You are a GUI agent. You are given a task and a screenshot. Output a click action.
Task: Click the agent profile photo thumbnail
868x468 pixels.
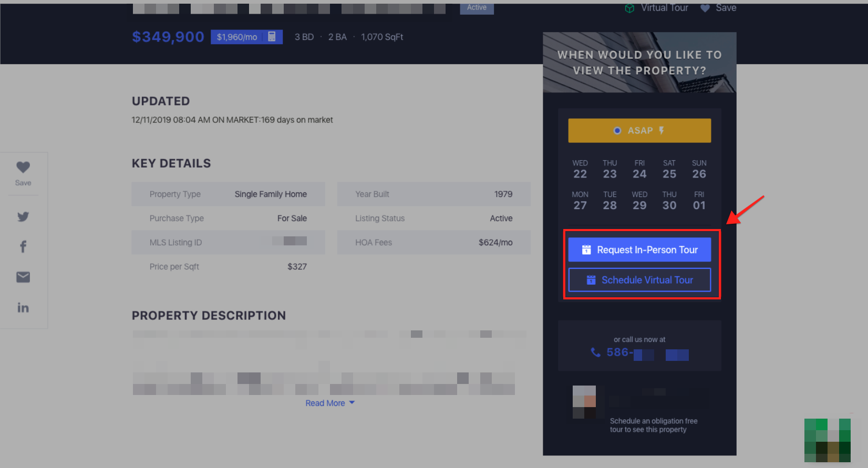coord(584,402)
